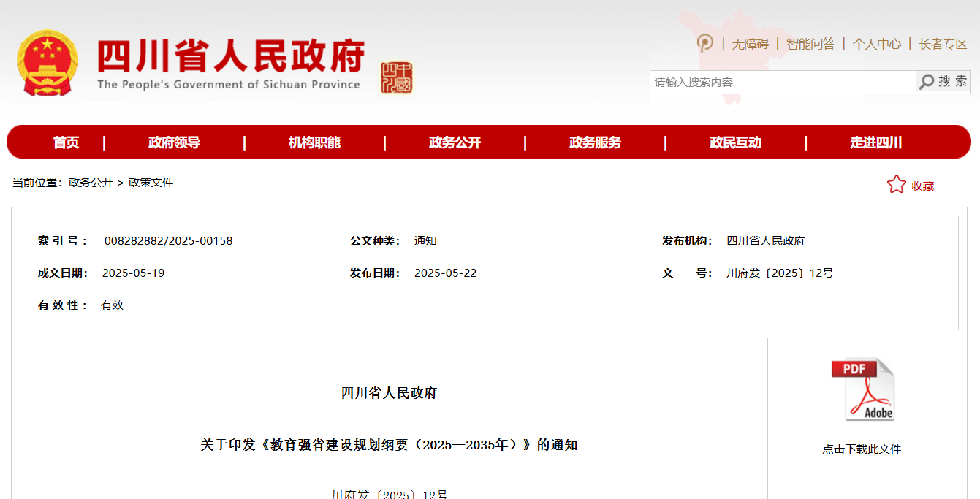Switch to 长者专区 seniors zone

(x=943, y=44)
